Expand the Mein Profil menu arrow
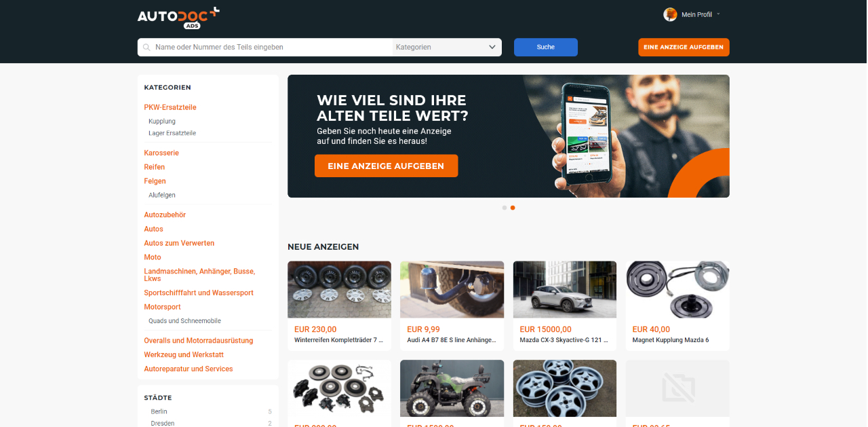The image size is (868, 427). coord(718,14)
